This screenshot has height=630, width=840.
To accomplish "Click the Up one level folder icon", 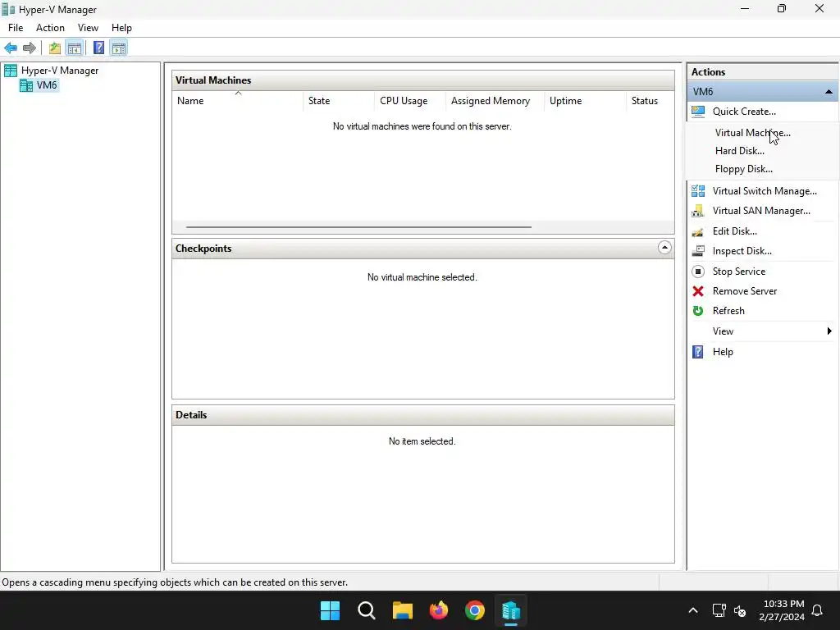I will click(55, 48).
